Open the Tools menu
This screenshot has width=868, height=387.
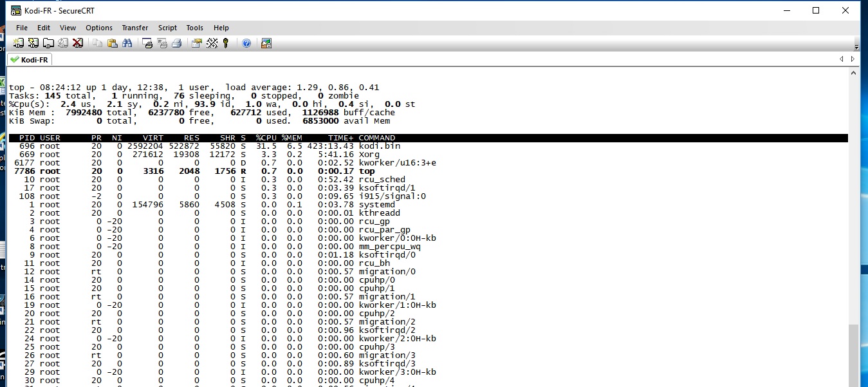click(195, 28)
